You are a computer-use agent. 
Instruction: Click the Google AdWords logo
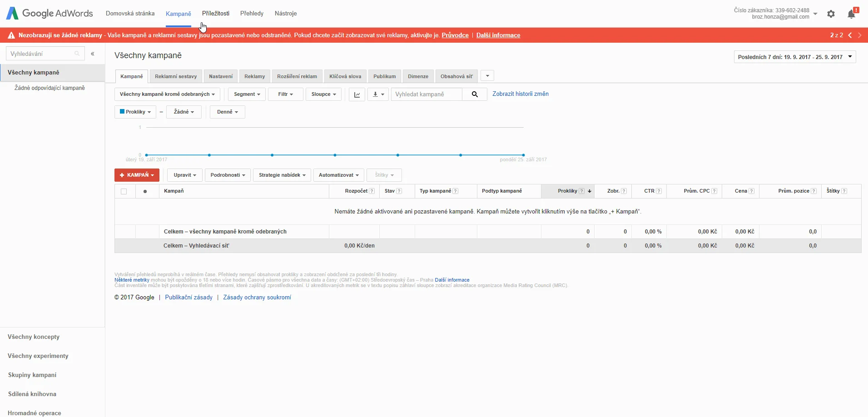point(50,13)
